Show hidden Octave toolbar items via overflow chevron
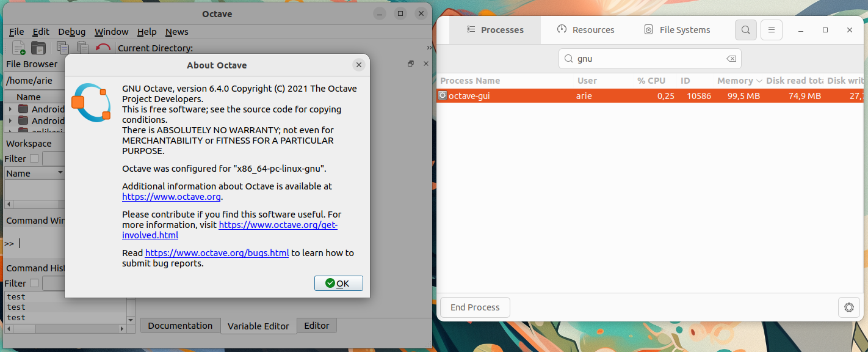 [x=429, y=48]
